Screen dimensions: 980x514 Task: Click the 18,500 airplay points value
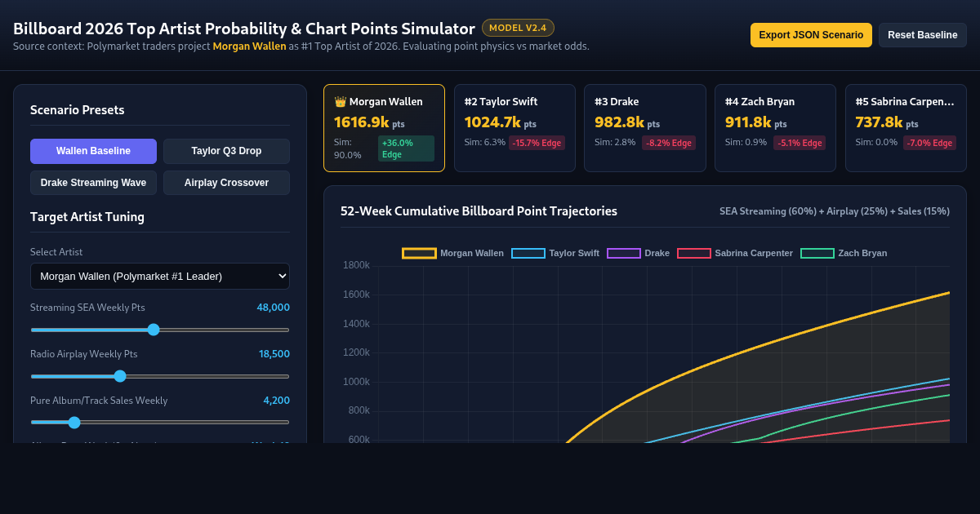[274, 354]
